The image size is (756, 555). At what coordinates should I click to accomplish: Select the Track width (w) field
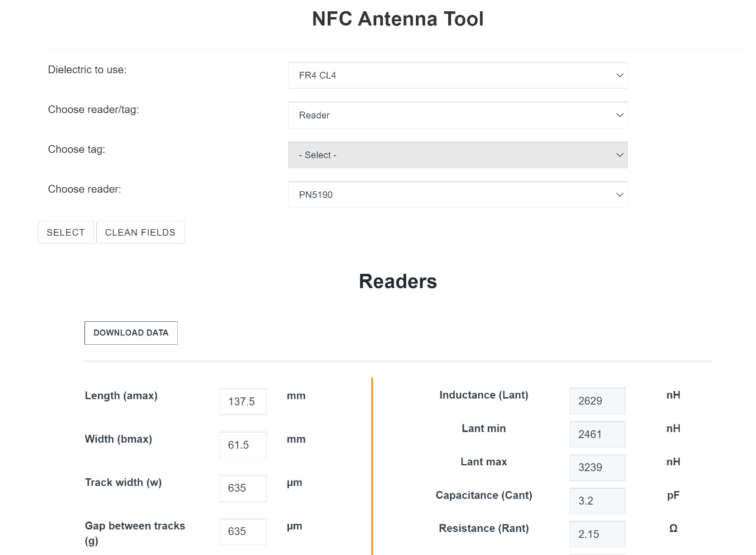point(243,488)
